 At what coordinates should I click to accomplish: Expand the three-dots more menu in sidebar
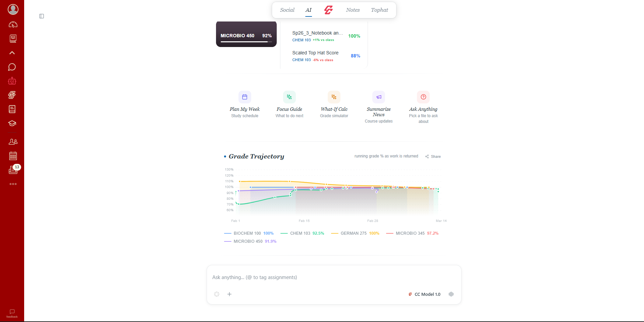13,184
